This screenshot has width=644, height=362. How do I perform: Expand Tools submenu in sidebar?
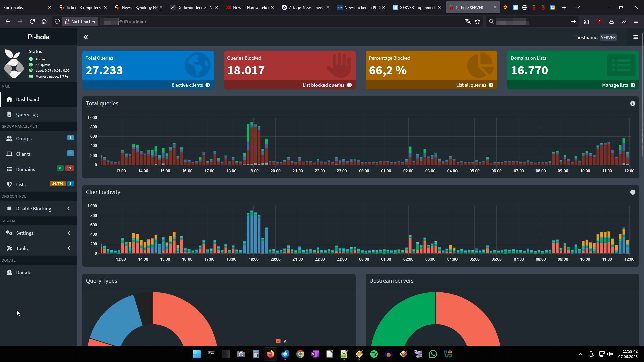coord(22,248)
